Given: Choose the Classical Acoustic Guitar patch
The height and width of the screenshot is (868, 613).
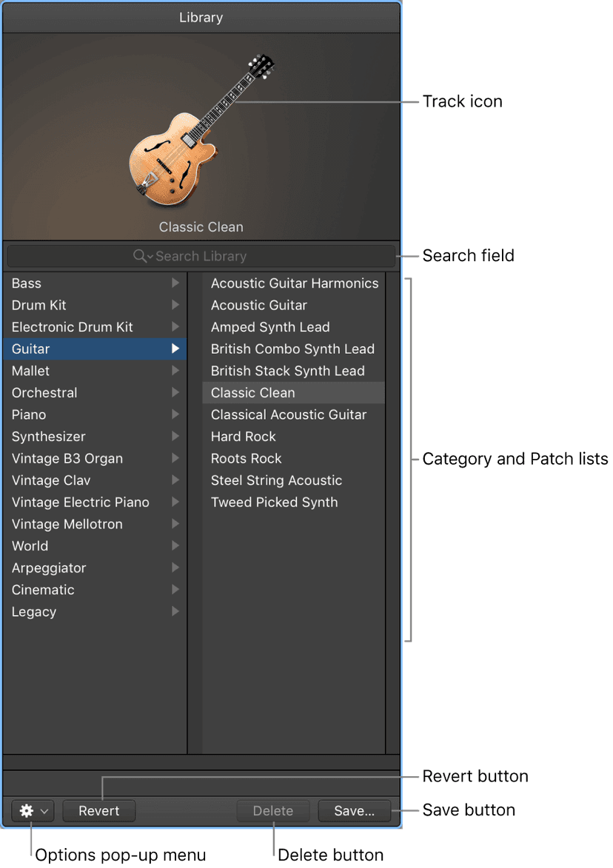Looking at the screenshot, I should click(x=293, y=414).
